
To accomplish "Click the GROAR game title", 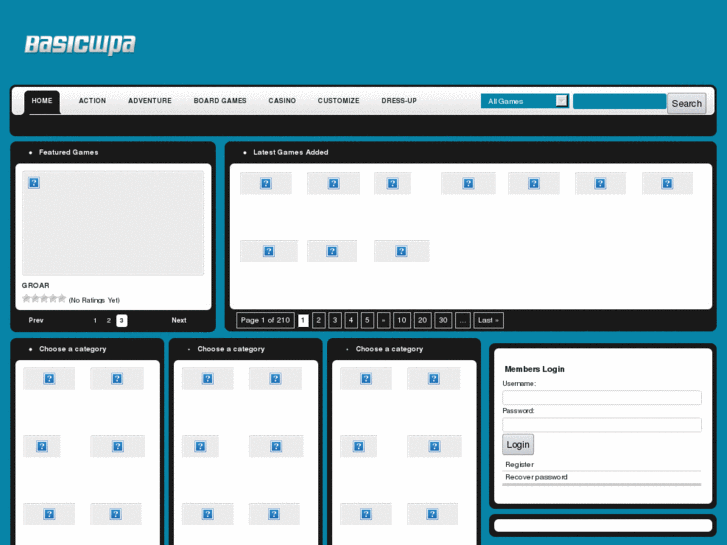I will pyautogui.click(x=35, y=285).
